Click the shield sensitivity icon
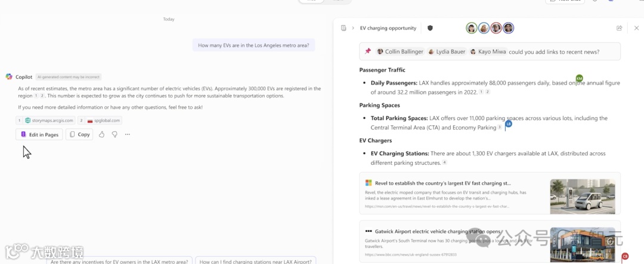The image size is (644, 264). click(x=430, y=28)
